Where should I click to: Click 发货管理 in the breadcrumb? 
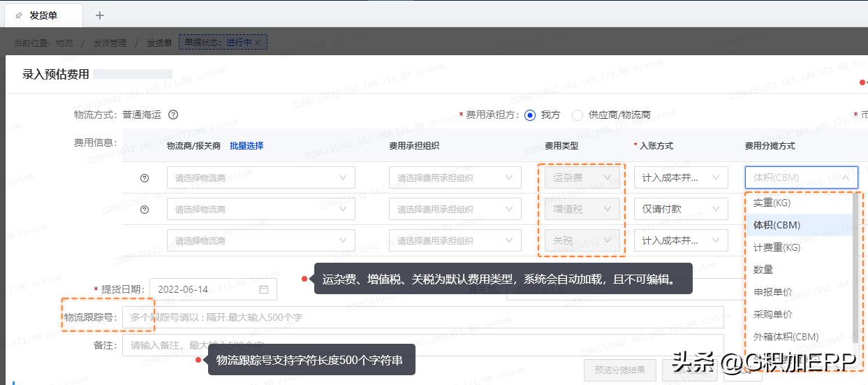[110, 43]
